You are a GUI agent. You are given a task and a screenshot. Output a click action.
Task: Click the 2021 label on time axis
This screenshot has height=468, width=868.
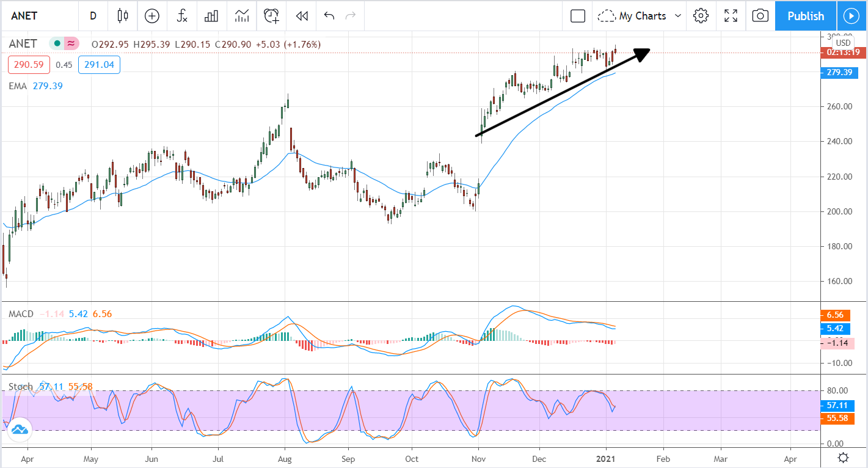[607, 458]
